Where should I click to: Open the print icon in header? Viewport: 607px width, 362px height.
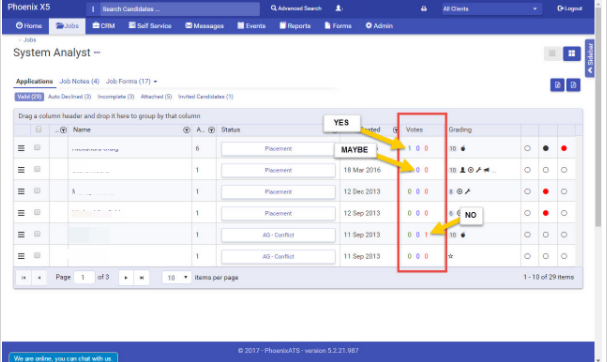(x=424, y=9)
